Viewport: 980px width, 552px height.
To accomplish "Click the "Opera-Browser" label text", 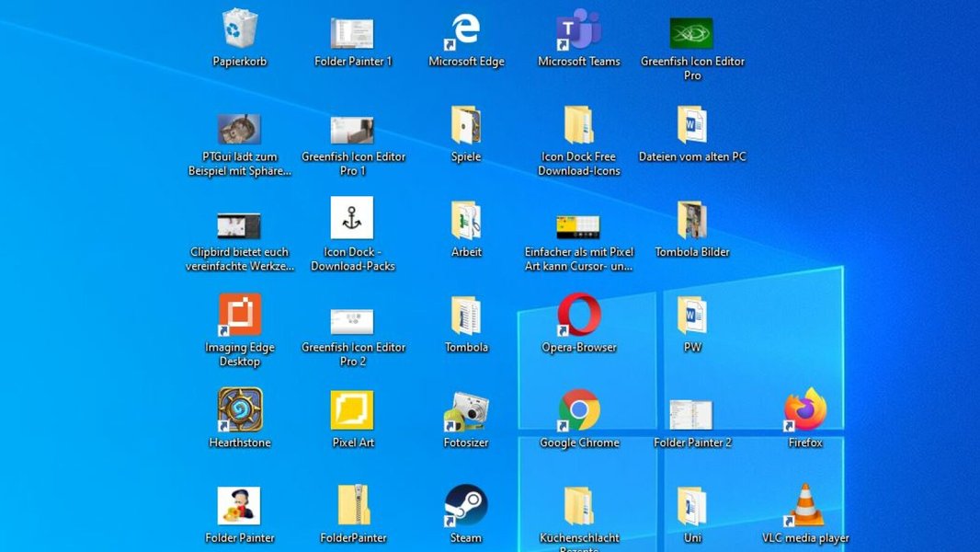I will point(579,348).
